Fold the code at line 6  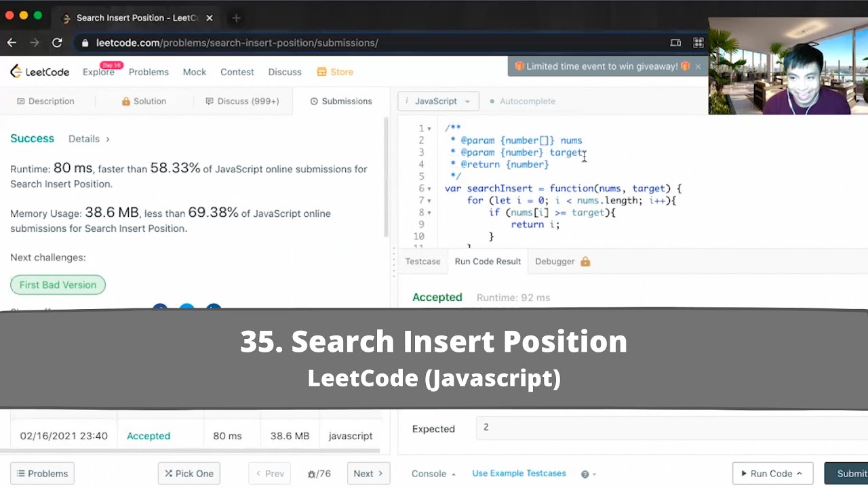coord(429,188)
